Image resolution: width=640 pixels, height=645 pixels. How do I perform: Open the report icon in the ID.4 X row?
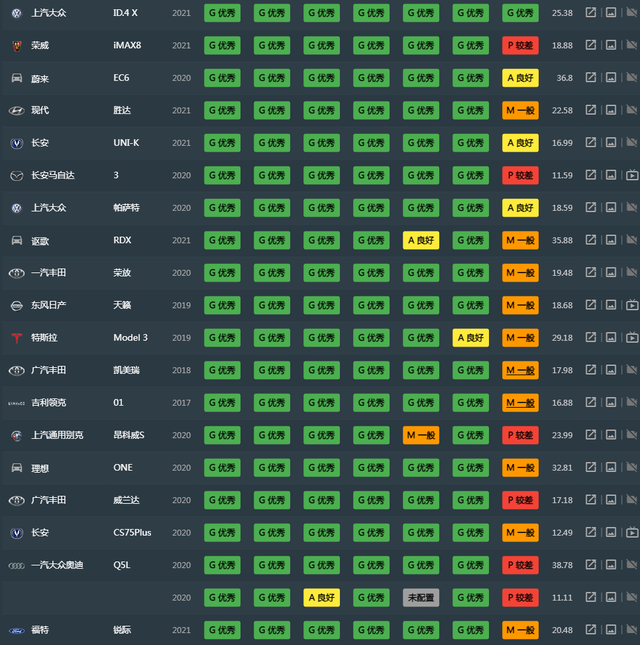click(x=591, y=12)
